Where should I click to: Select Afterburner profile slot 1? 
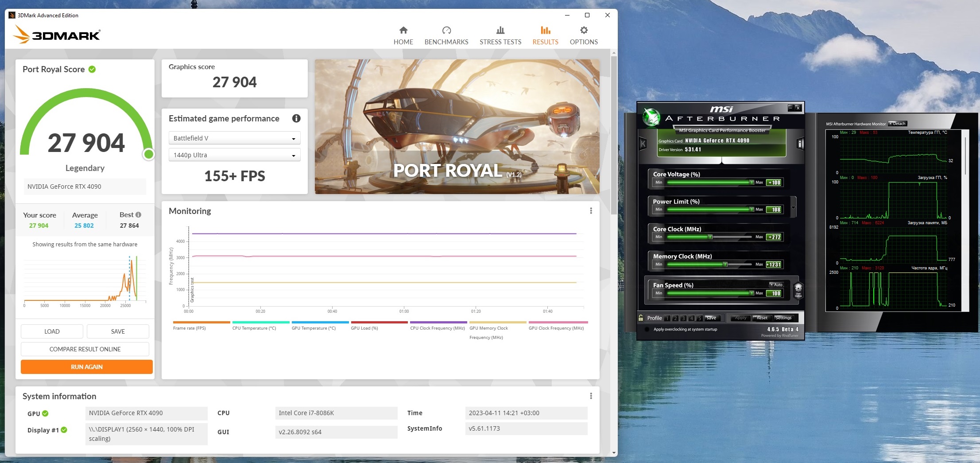(x=667, y=318)
